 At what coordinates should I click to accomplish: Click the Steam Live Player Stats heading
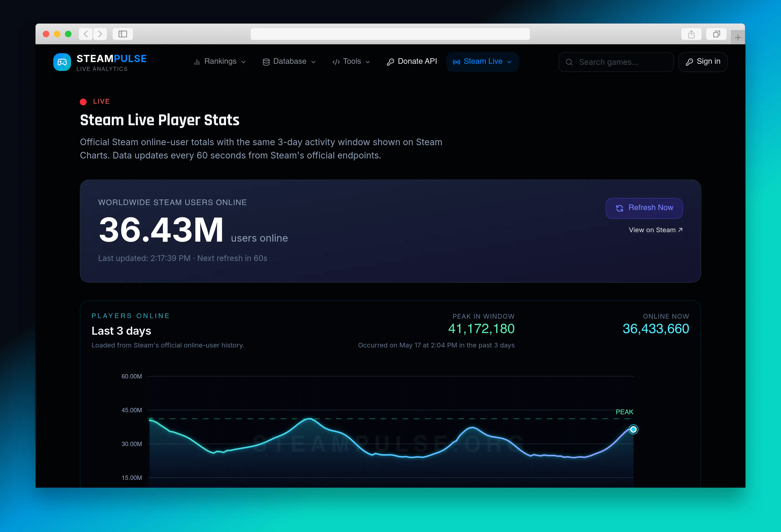[160, 120]
